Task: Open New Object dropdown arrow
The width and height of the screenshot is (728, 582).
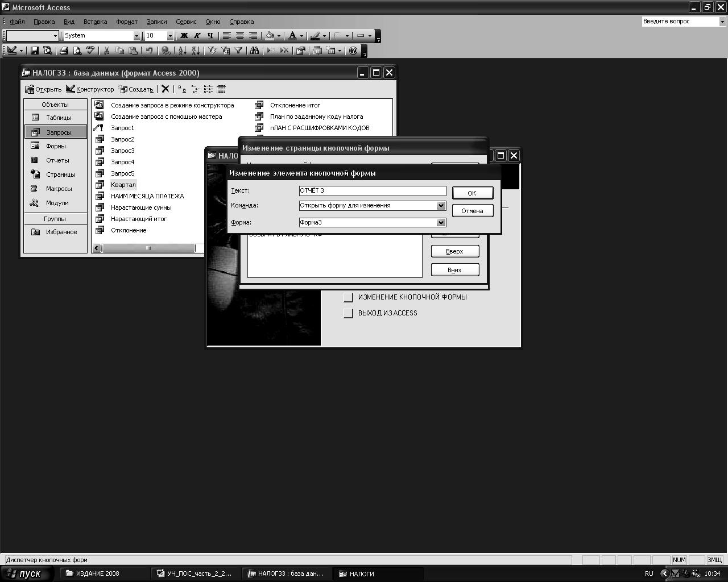Action: click(340, 51)
